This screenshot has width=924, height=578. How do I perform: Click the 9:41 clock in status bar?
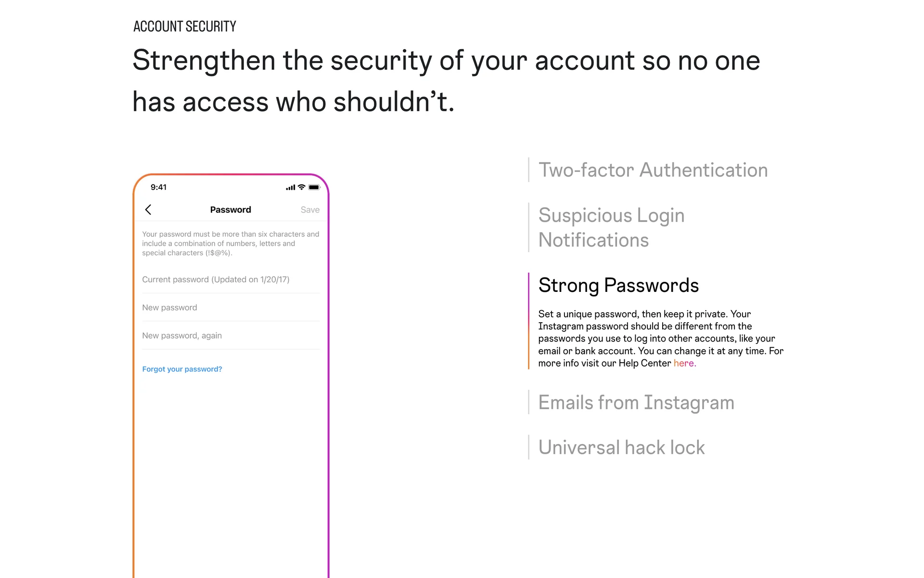point(158,187)
